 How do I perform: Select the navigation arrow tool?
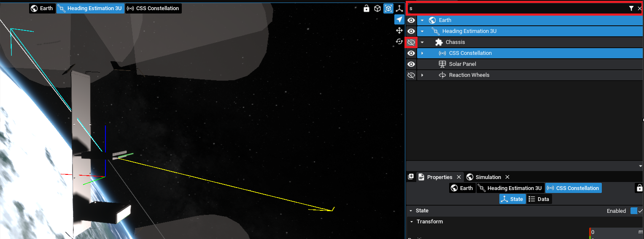click(x=399, y=19)
